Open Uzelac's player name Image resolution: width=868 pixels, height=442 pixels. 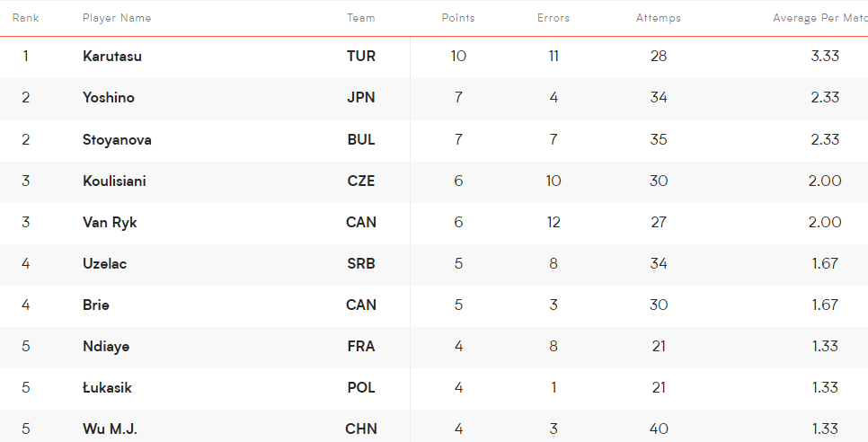point(104,264)
